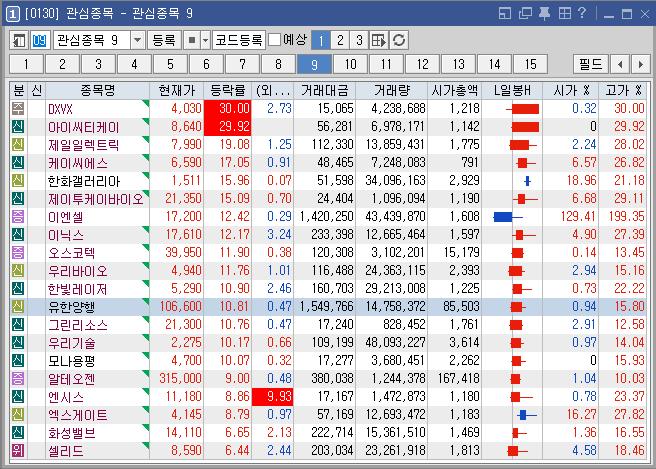Click the 신 icon in 유한양행 row
Screen dimensions: 656x469
pyautogui.click(x=18, y=307)
